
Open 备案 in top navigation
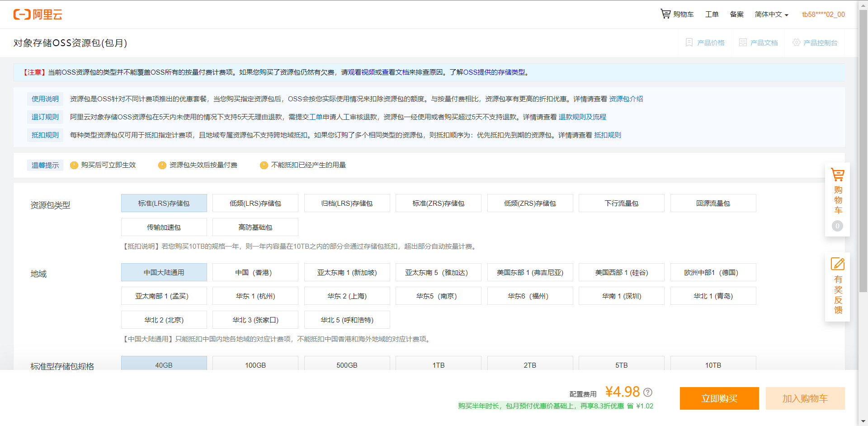[x=736, y=14]
